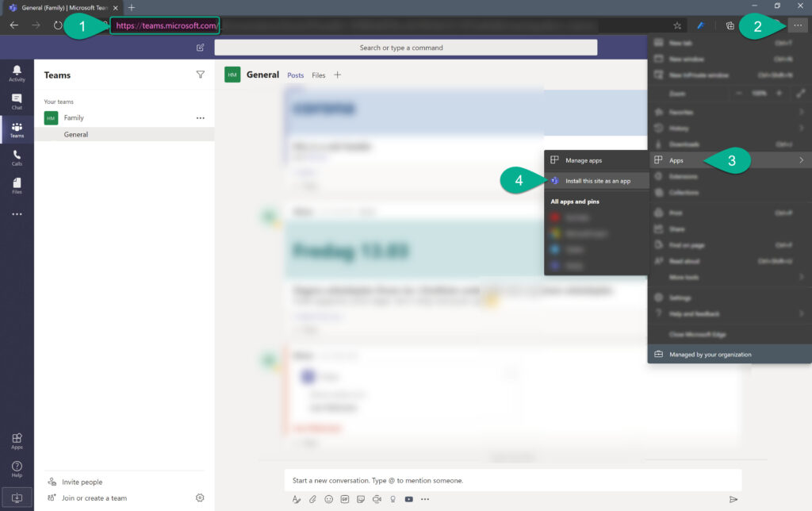Add page to favorites star icon
The height and width of the screenshot is (511, 812).
(677, 25)
